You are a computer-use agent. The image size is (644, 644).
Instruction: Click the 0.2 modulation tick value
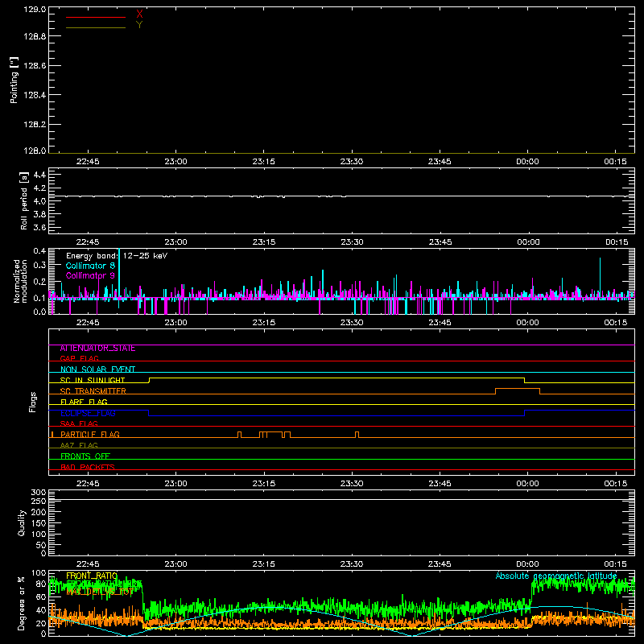point(39,282)
